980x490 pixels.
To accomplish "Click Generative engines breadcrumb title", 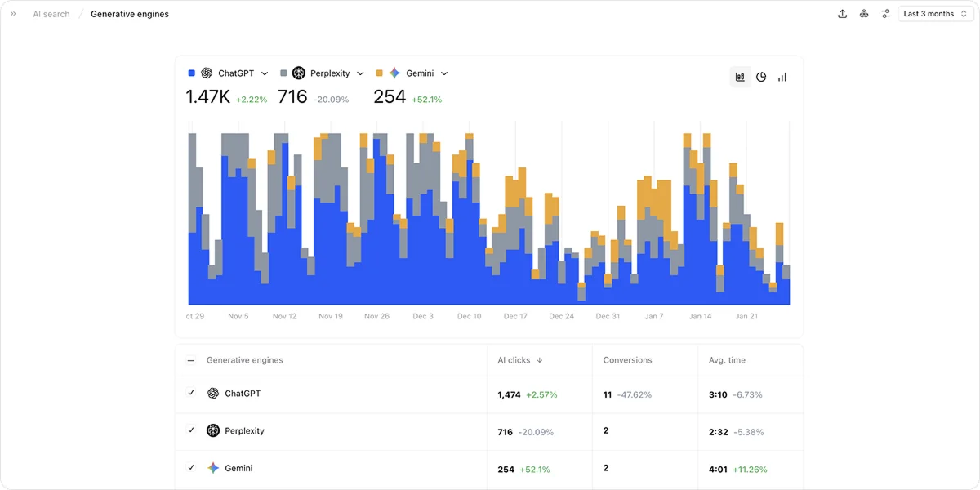I will 130,14.
